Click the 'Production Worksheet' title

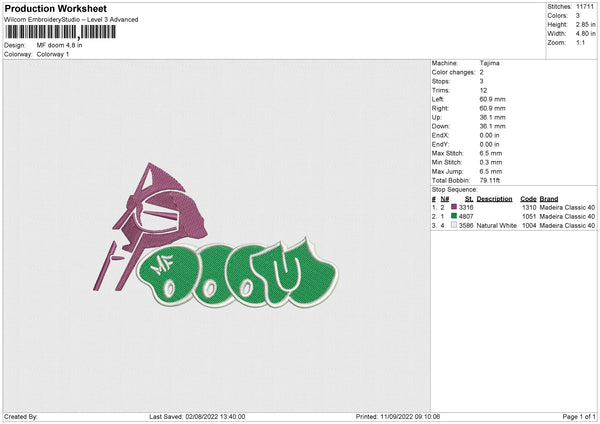pos(56,8)
